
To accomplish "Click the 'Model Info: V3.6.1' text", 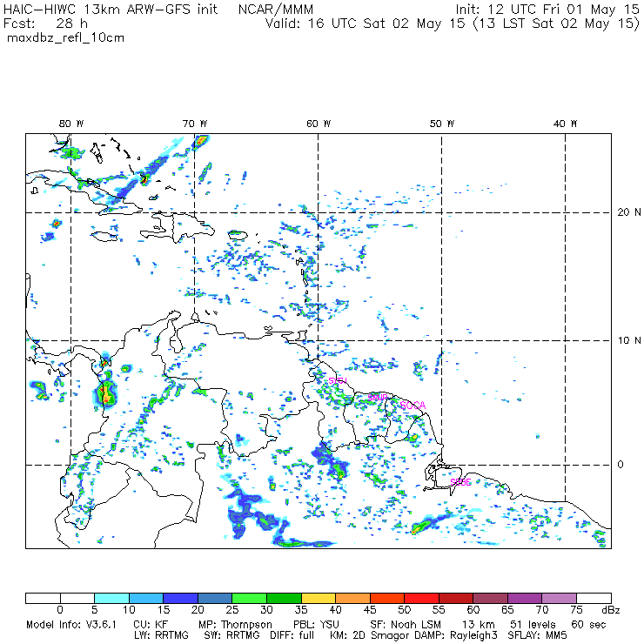I will pos(71,625).
